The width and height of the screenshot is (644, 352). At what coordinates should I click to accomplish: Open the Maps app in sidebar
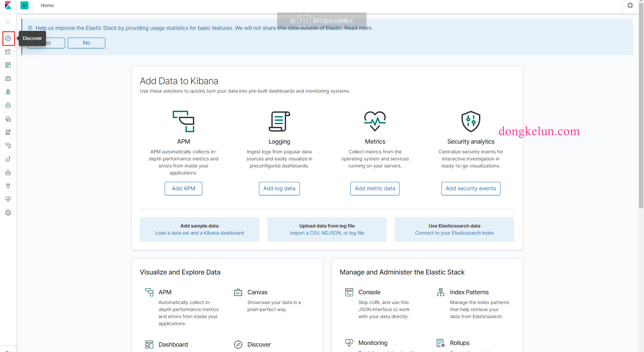[8, 92]
